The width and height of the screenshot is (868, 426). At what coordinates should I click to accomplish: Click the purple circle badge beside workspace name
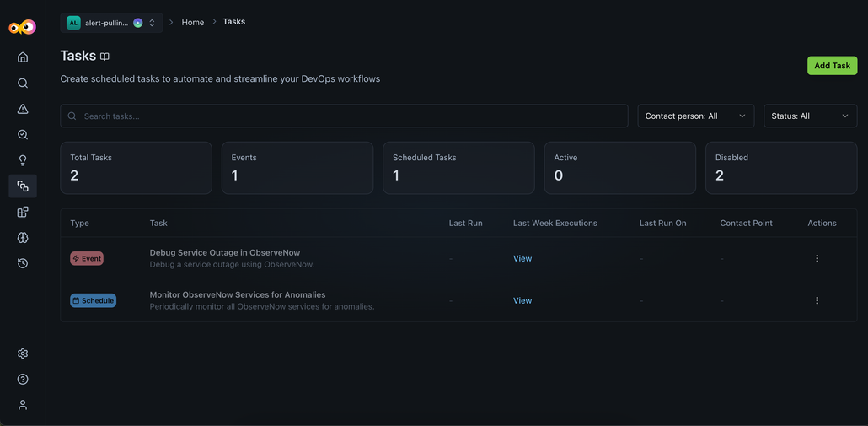point(138,23)
